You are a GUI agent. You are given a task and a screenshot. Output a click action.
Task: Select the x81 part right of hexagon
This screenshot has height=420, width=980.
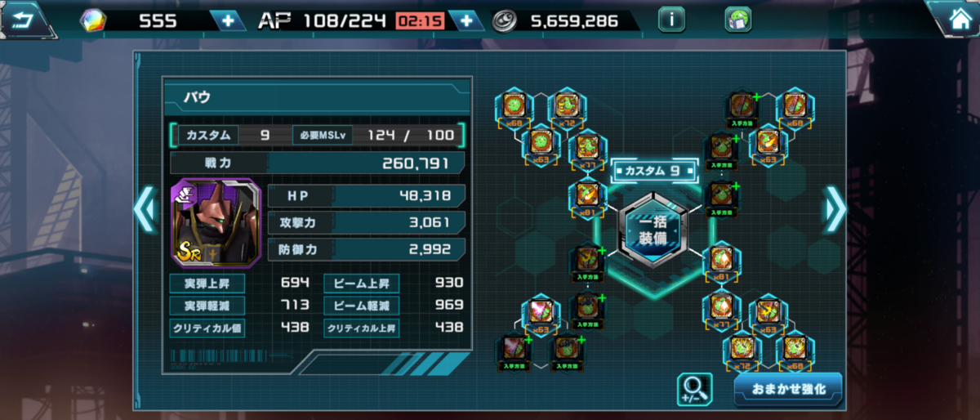pyautogui.click(x=720, y=263)
